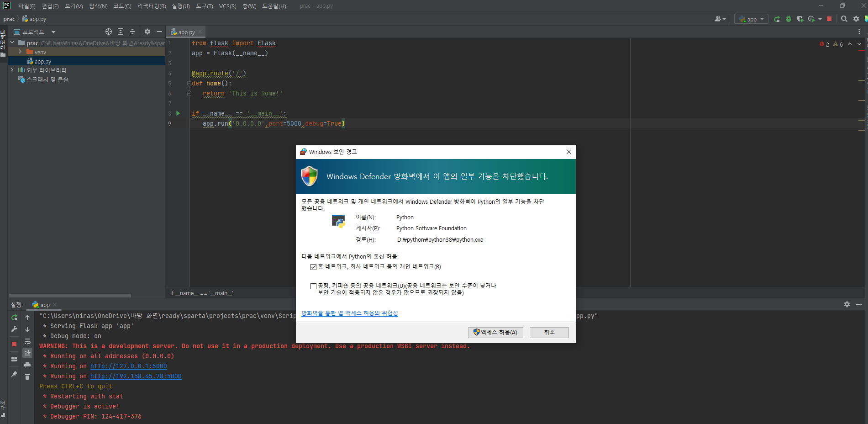Open 편집(E) menu
Image resolution: width=868 pixels, height=424 pixels.
point(50,6)
